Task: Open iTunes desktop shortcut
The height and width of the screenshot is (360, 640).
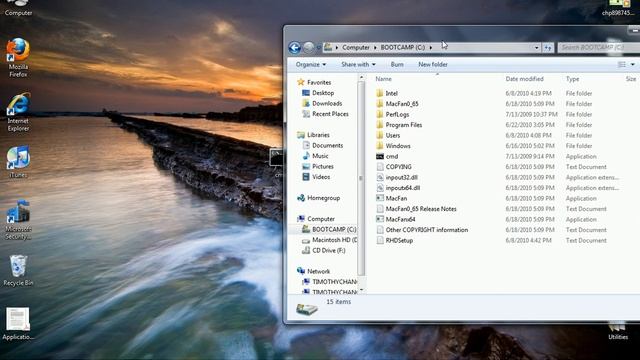Action: (18, 162)
